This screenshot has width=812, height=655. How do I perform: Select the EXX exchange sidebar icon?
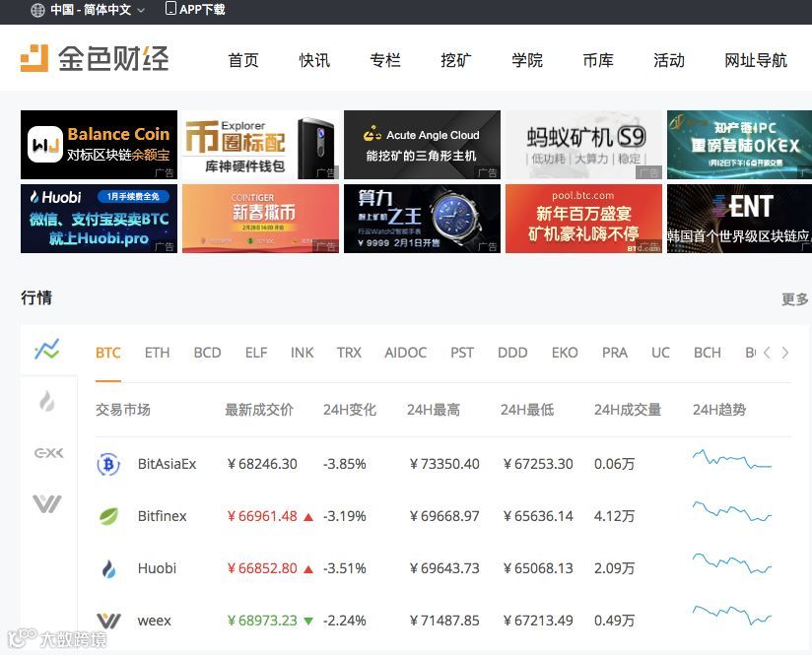[48, 453]
